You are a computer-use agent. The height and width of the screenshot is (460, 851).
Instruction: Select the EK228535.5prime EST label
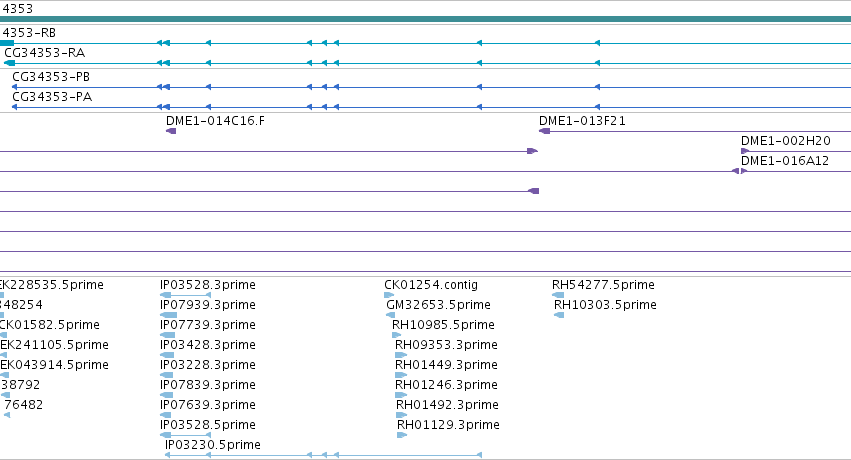click(52, 285)
